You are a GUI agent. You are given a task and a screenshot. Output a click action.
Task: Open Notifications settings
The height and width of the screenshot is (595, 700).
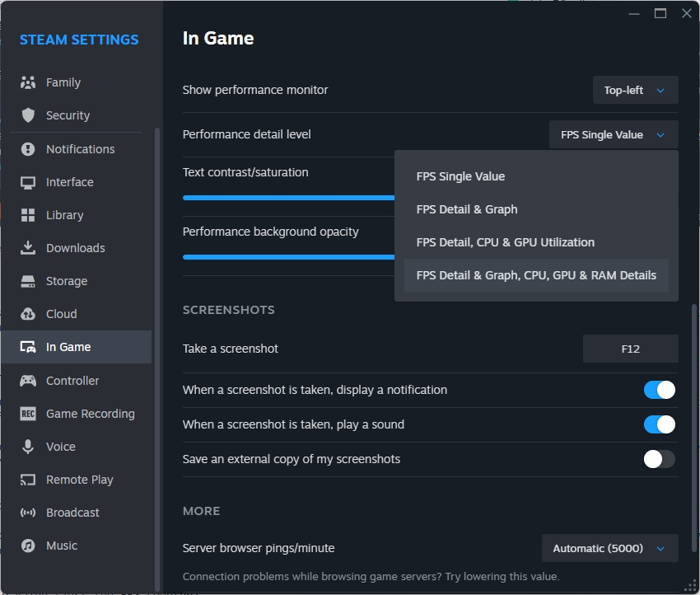(x=76, y=148)
